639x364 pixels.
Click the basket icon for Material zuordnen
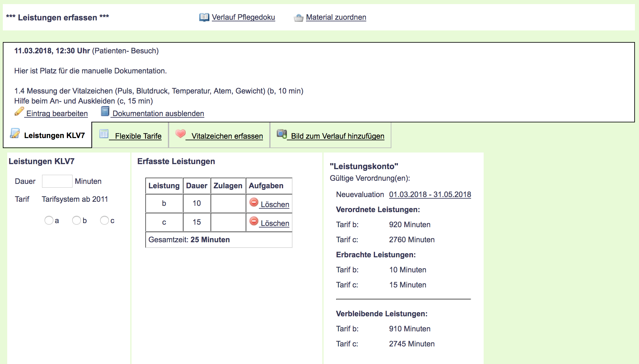[x=298, y=18]
